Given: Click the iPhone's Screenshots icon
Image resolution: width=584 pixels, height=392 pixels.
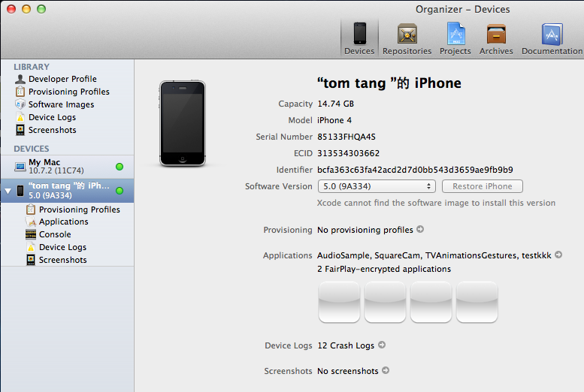Looking at the screenshot, I should [x=31, y=260].
